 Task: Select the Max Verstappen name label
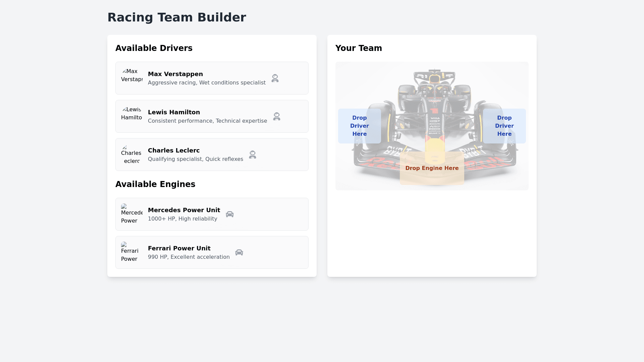(x=175, y=74)
